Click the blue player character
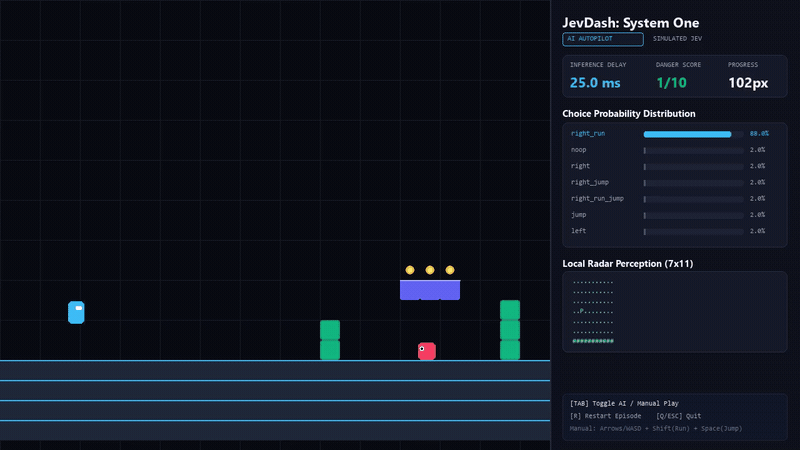Image resolution: width=800 pixels, height=450 pixels. (76, 312)
